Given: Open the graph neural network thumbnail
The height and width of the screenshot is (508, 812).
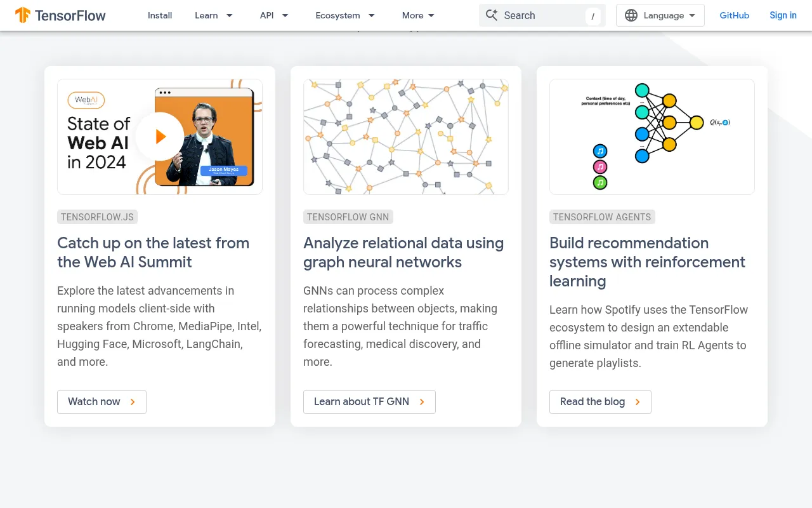Looking at the screenshot, I should coord(406,137).
